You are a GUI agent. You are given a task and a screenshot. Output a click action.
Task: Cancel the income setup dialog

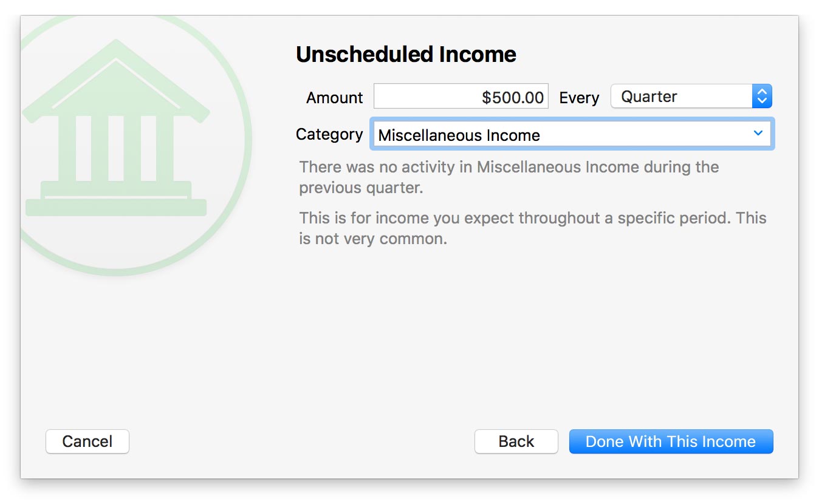click(x=87, y=441)
